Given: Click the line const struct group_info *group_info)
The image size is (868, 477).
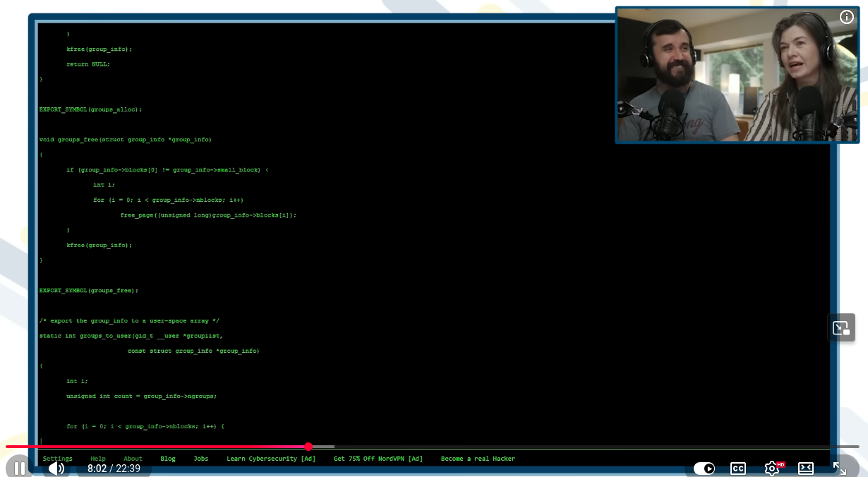Looking at the screenshot, I should coord(193,351).
